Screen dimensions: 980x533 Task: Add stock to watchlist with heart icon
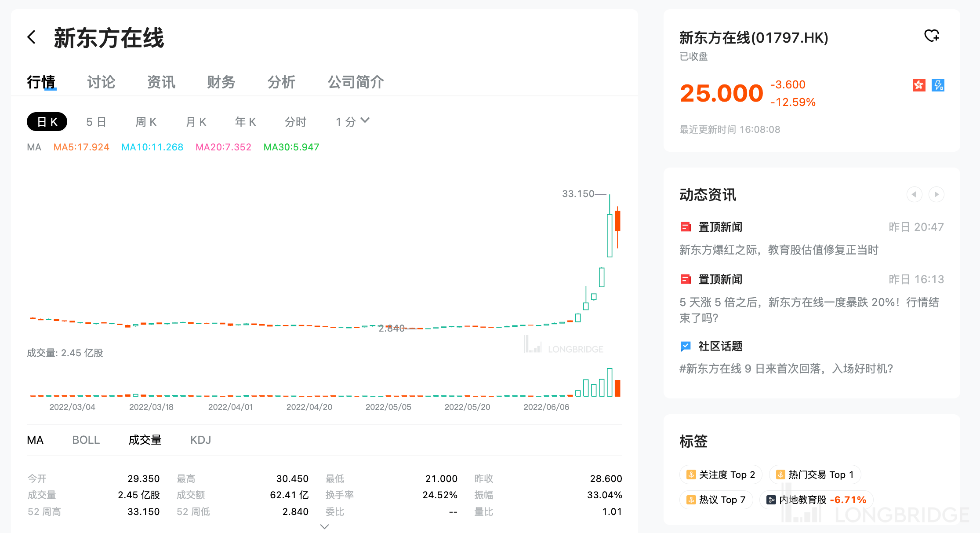point(932,36)
